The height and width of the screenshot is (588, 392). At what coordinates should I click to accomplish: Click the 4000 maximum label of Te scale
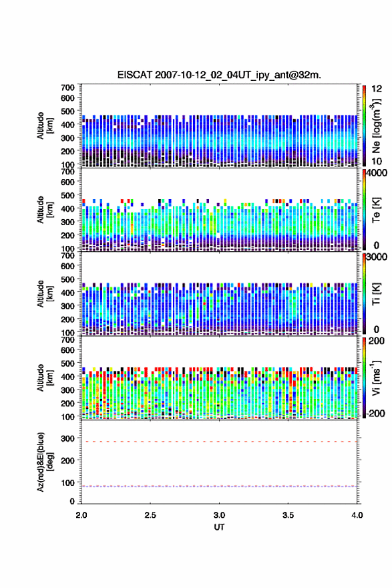(377, 173)
